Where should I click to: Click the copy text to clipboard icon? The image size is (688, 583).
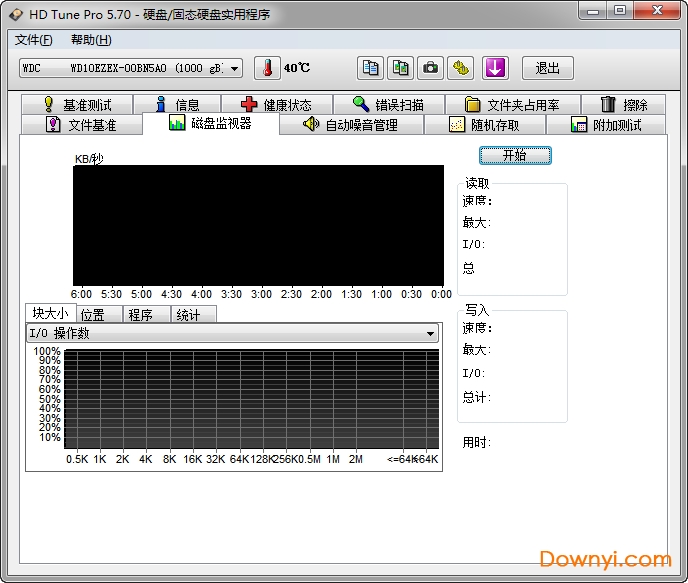[x=371, y=68]
